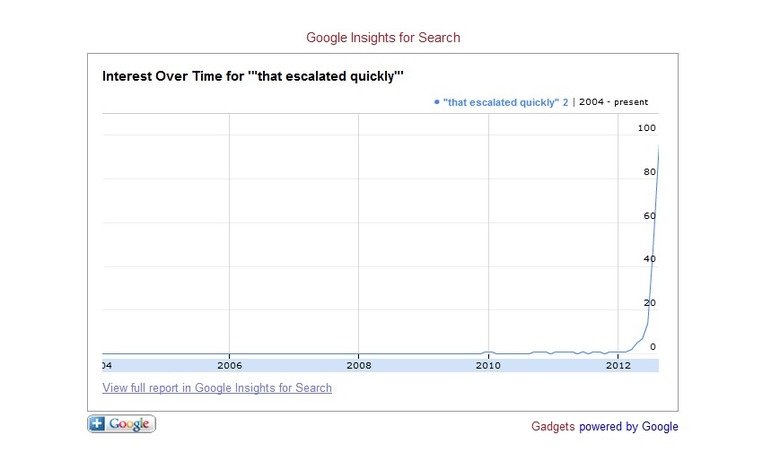Open View full report in Google Insights link
Screen dimensions: 780x461
pyautogui.click(x=217, y=388)
